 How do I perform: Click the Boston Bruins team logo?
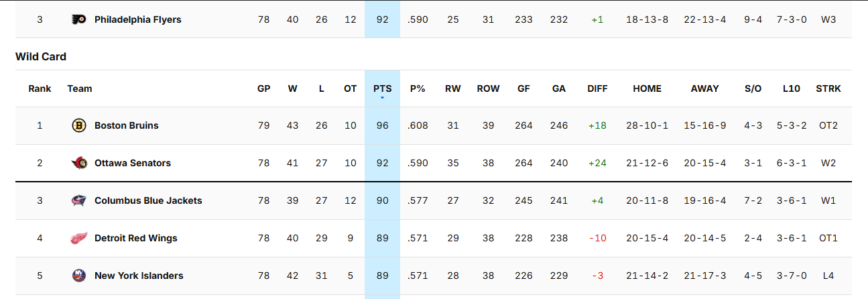coord(79,125)
